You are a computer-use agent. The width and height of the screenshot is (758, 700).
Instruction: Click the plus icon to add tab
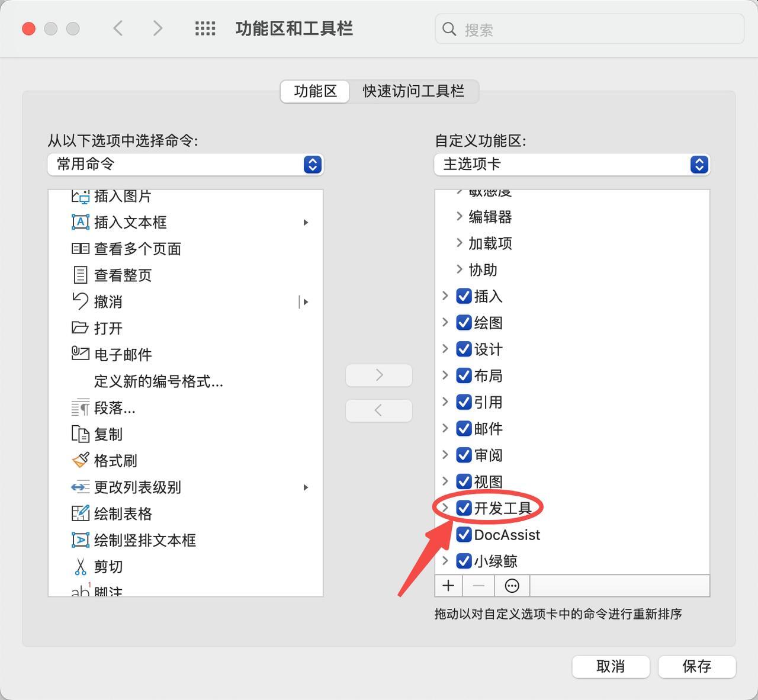pos(448,586)
